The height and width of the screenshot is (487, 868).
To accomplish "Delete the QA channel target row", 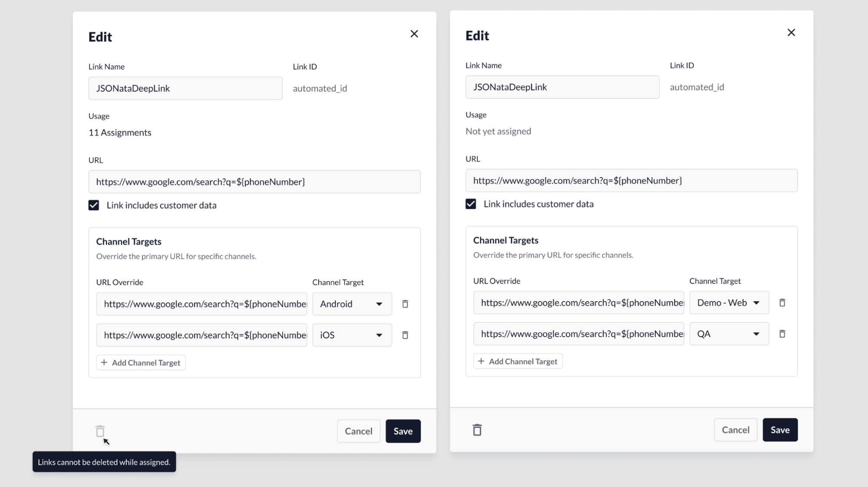I will [782, 334].
